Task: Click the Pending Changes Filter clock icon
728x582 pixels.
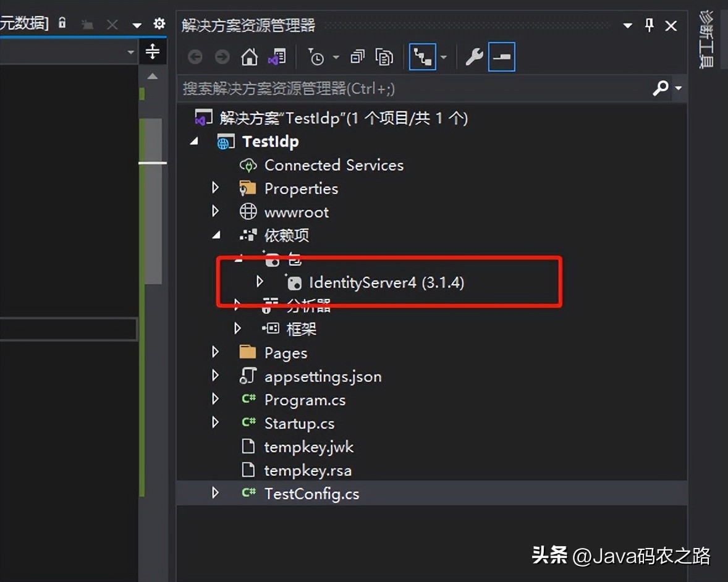Action: click(317, 56)
